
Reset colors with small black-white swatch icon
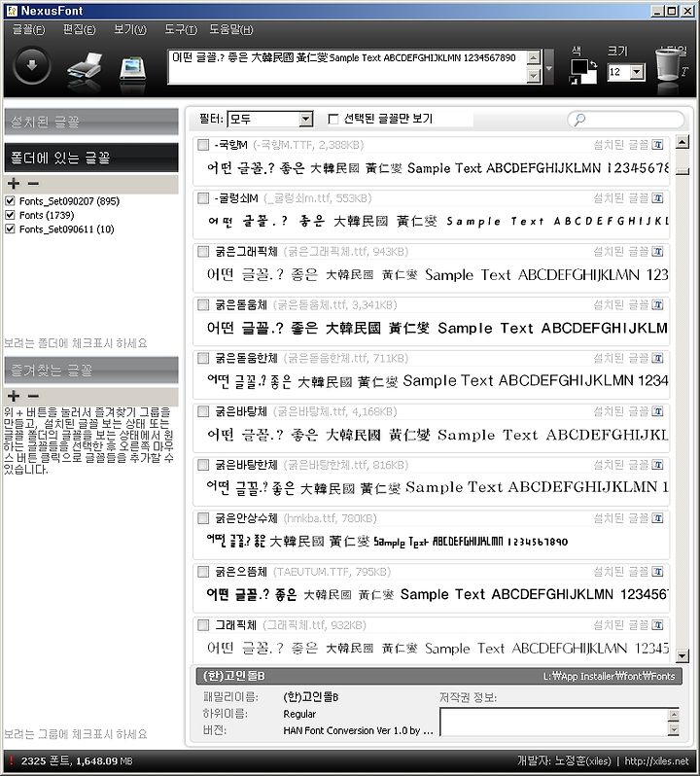pos(575,80)
